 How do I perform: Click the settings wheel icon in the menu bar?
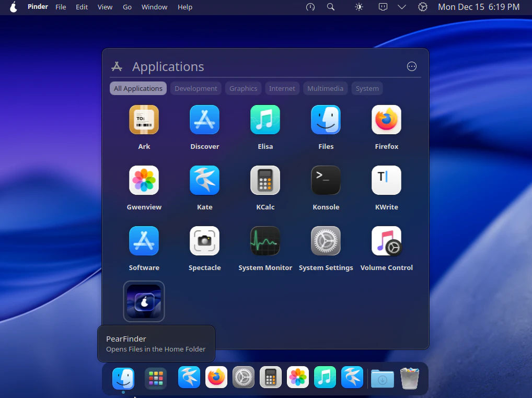pyautogui.click(x=423, y=7)
